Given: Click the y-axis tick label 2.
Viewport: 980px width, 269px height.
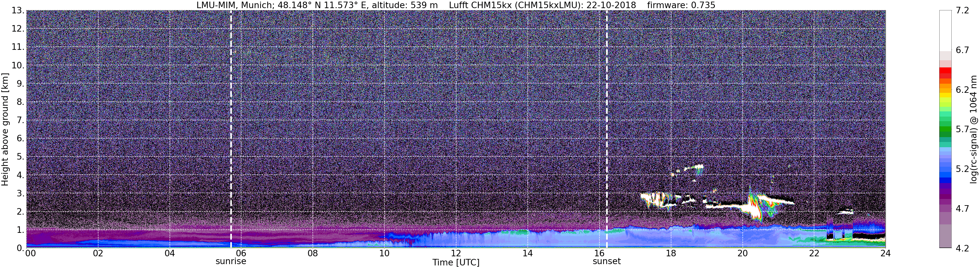Looking at the screenshot, I should pos(21,212).
